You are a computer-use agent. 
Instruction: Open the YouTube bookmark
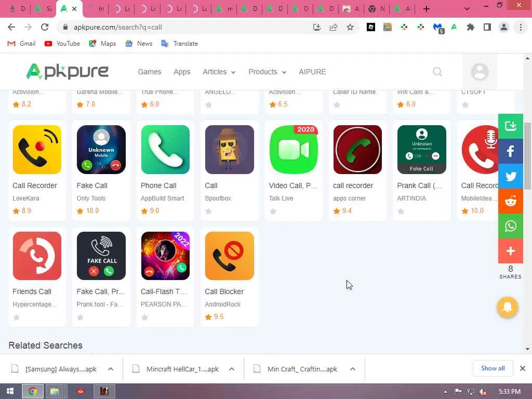coord(62,44)
